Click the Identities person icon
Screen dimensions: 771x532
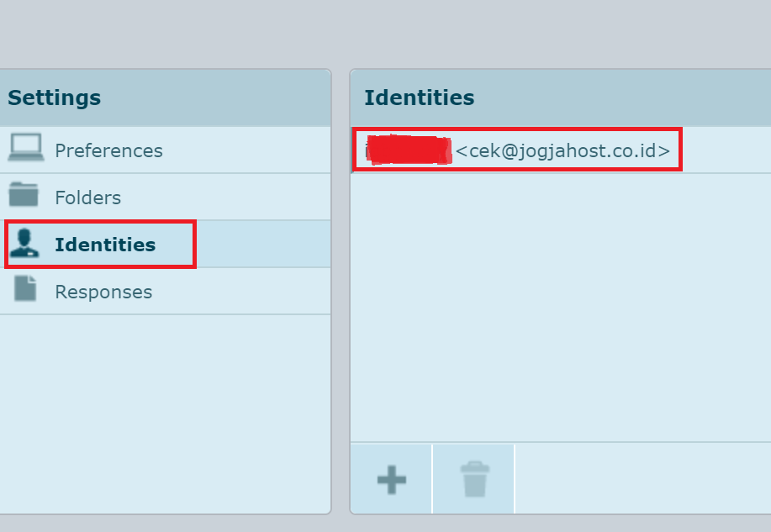24,243
